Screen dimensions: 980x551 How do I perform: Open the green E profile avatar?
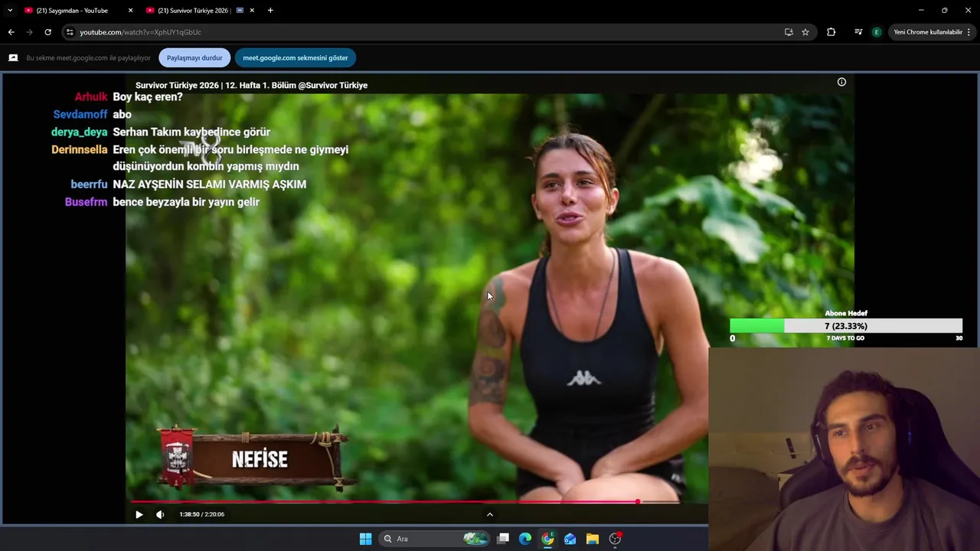coord(877,32)
